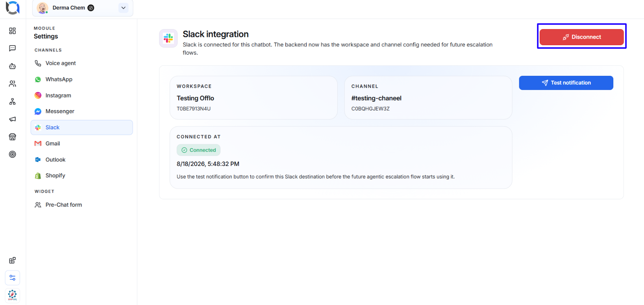The height and width of the screenshot is (305, 644).
Task: Click the #testing-chaneel channel name
Action: [x=376, y=98]
